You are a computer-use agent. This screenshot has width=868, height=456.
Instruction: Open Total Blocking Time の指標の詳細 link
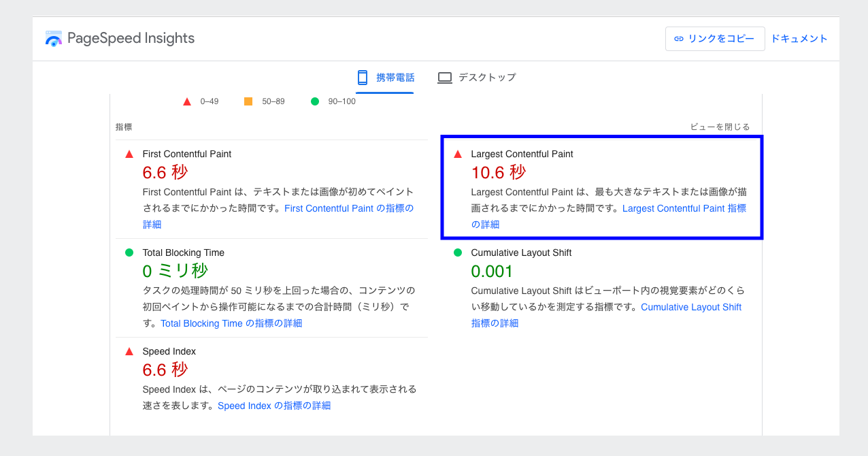(x=231, y=323)
